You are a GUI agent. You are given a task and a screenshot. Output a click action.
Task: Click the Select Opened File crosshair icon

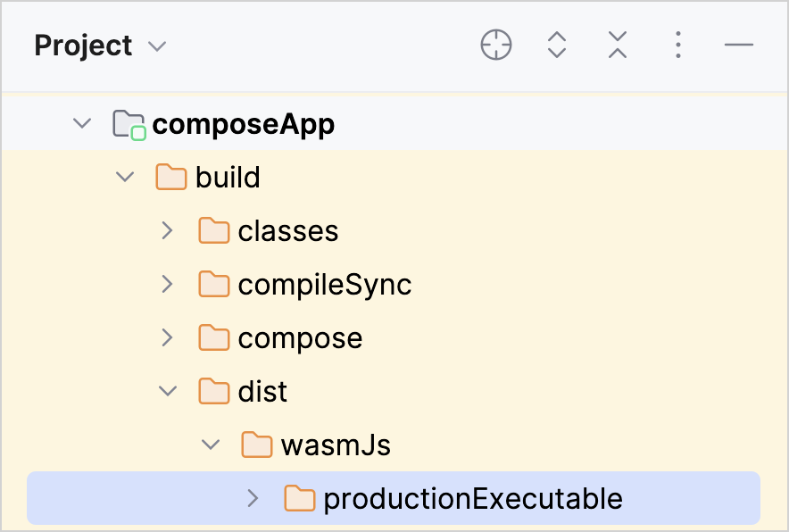[x=496, y=45]
